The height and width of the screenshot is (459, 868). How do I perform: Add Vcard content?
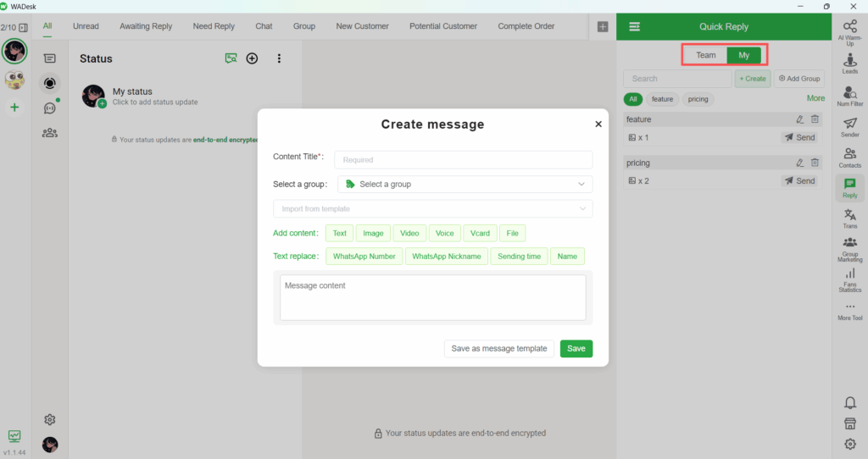click(480, 234)
